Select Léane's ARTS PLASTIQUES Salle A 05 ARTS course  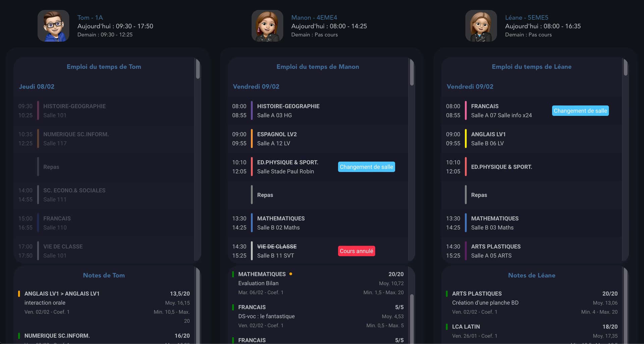pos(532,251)
